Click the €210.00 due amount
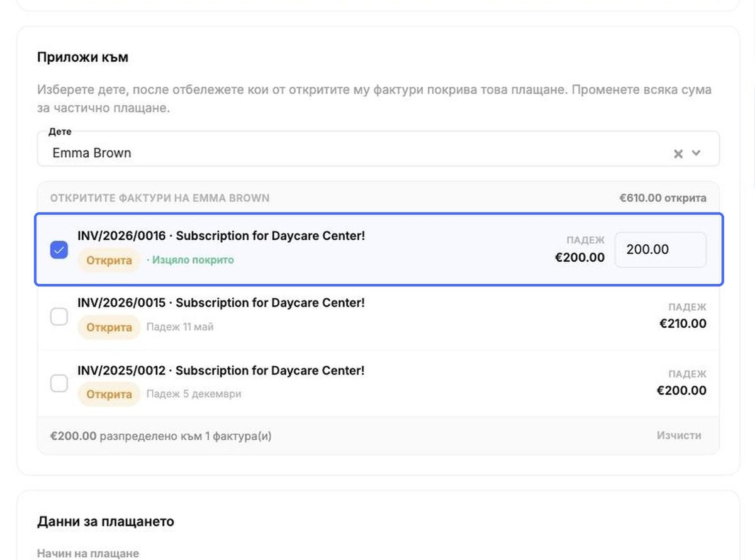 point(683,324)
